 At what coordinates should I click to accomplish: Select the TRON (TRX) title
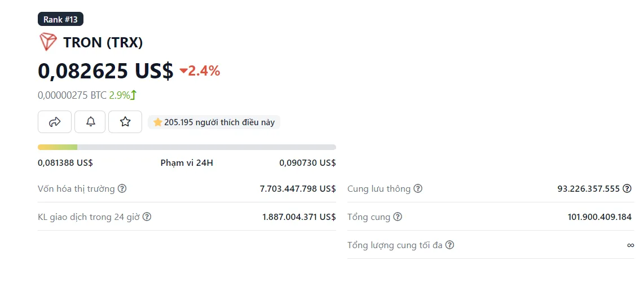coord(103,42)
